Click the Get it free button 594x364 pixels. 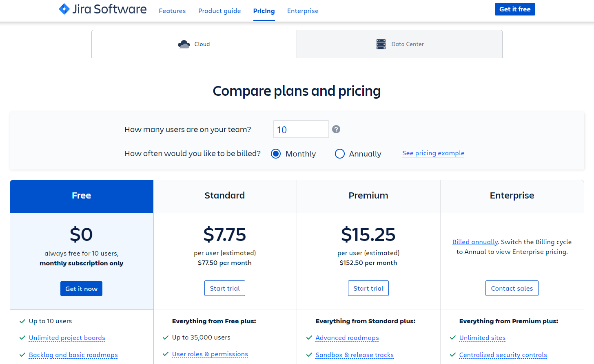(515, 9)
